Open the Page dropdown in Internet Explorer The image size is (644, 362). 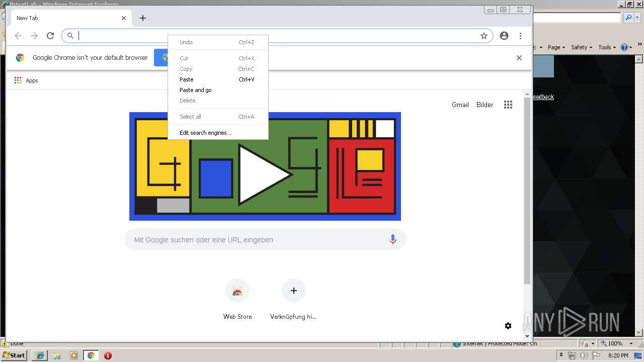(556, 47)
